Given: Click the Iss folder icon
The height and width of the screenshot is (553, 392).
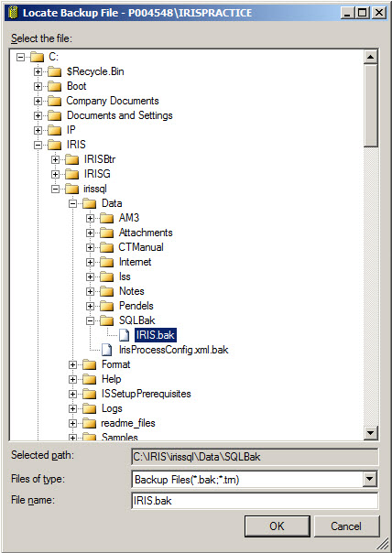Looking at the screenshot, I should pyautogui.click(x=106, y=276).
